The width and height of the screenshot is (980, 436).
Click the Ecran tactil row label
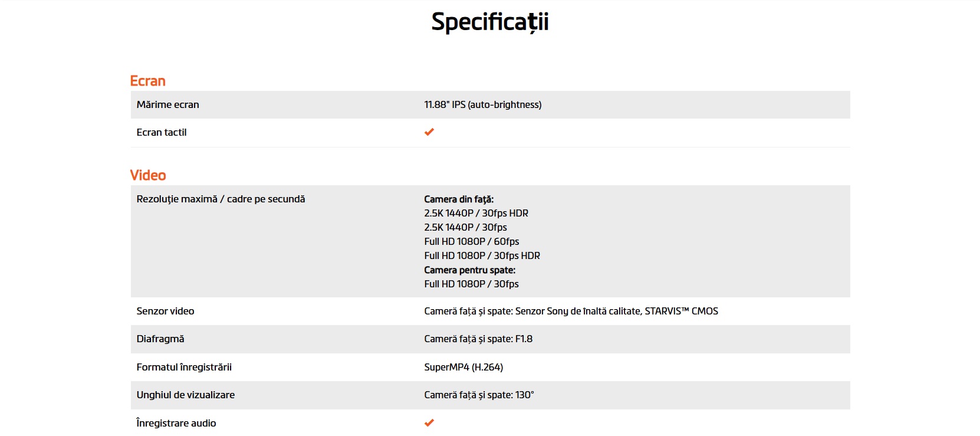pyautogui.click(x=162, y=132)
